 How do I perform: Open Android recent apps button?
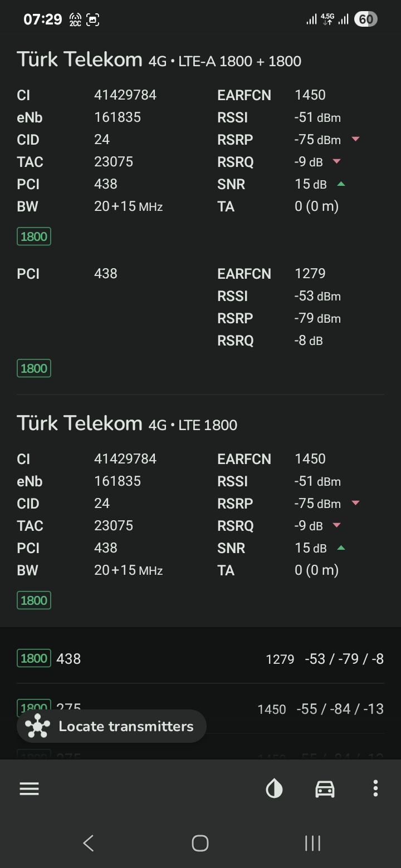[312, 843]
